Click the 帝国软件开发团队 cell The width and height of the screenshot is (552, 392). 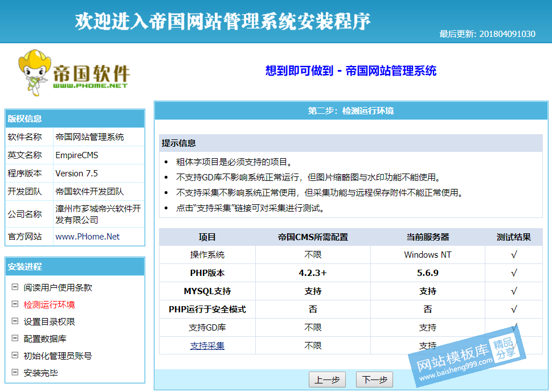tap(99, 192)
